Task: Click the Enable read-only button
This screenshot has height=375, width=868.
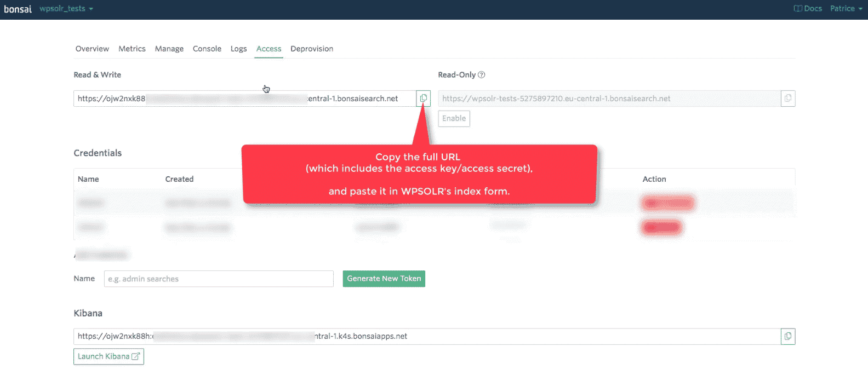Action: pyautogui.click(x=454, y=118)
